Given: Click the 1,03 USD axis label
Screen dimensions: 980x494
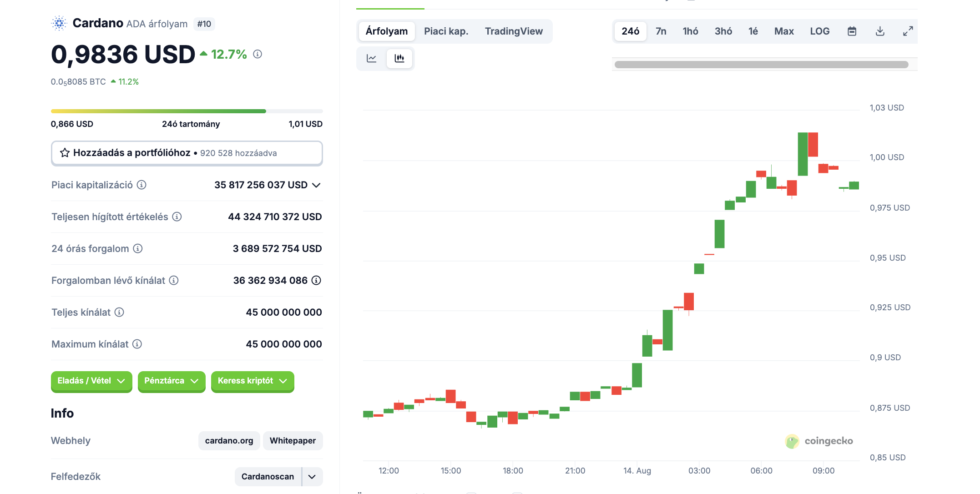Looking at the screenshot, I should coord(887,108).
